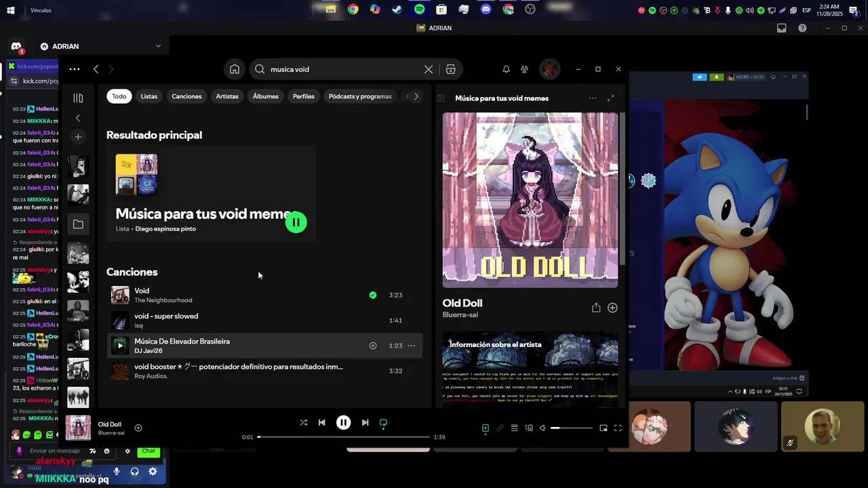Viewport: 868px width, 488px height.
Task: Open more options for Música De Elevador Brasileira
Action: [411, 346]
